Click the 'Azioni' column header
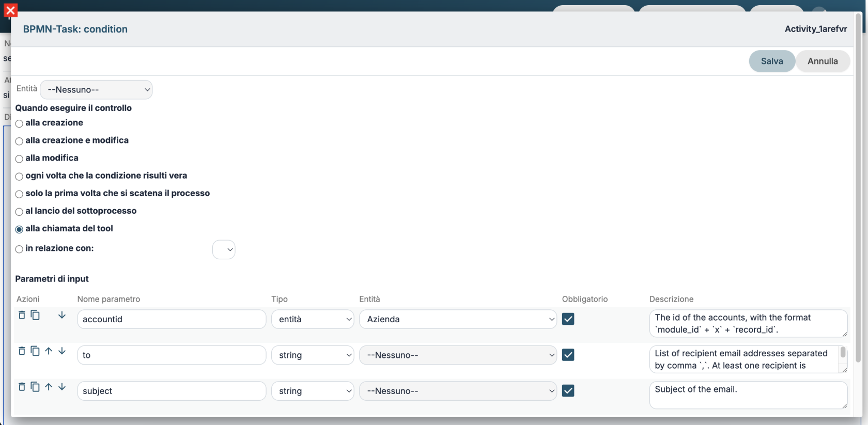 tap(28, 299)
